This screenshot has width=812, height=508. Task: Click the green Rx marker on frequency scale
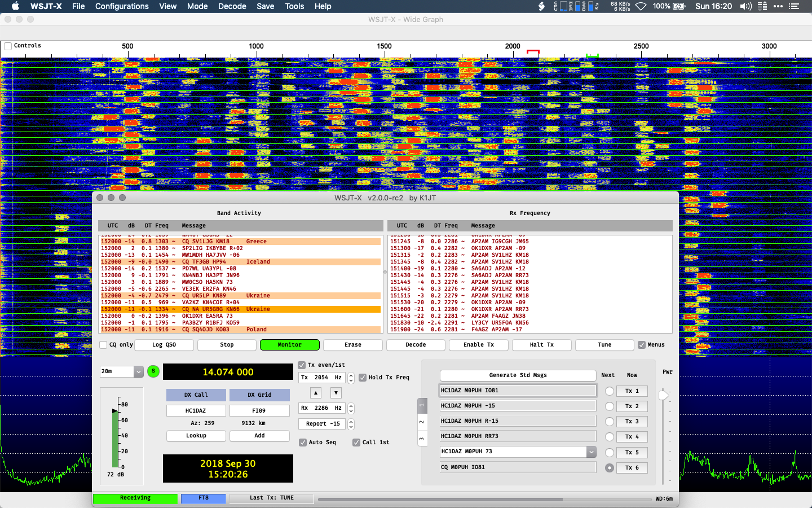[592, 55]
